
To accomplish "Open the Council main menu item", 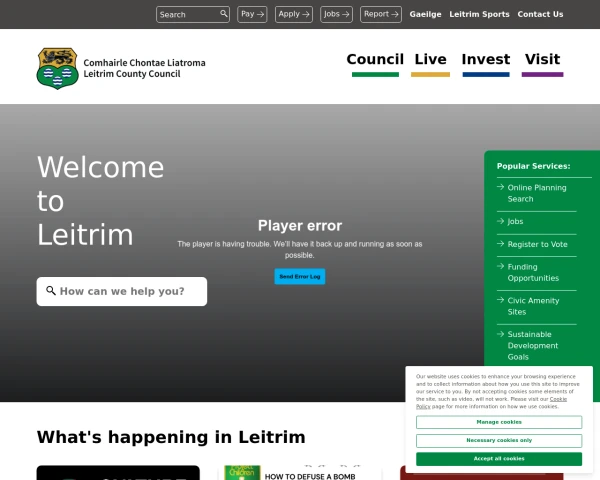I will (x=375, y=63).
